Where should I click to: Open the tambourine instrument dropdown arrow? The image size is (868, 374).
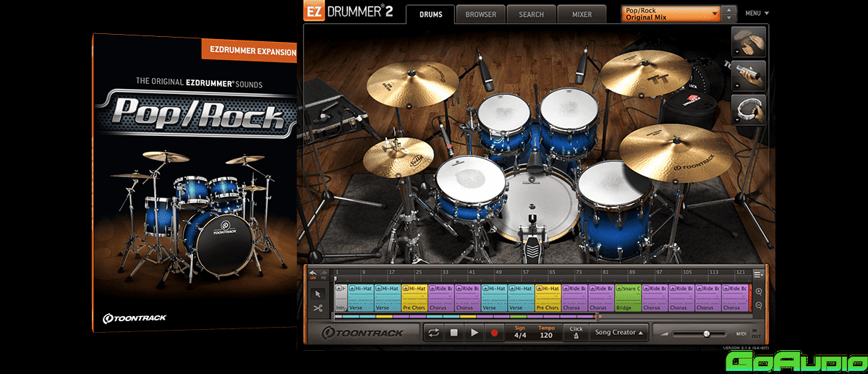coord(736,119)
